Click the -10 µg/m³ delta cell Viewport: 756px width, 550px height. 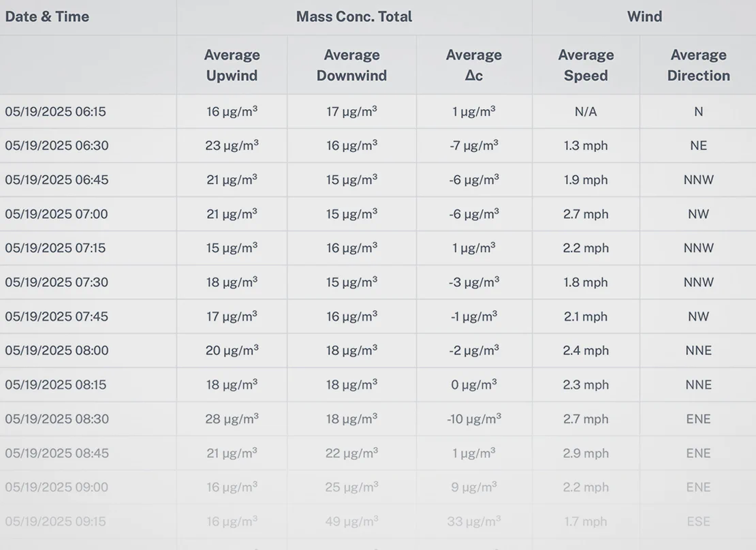[474, 418]
